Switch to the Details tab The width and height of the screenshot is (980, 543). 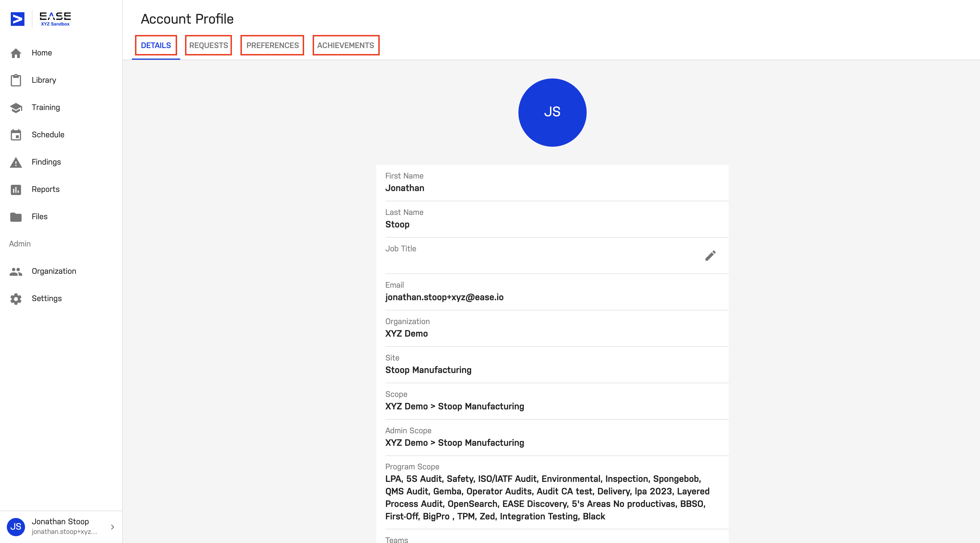[156, 45]
